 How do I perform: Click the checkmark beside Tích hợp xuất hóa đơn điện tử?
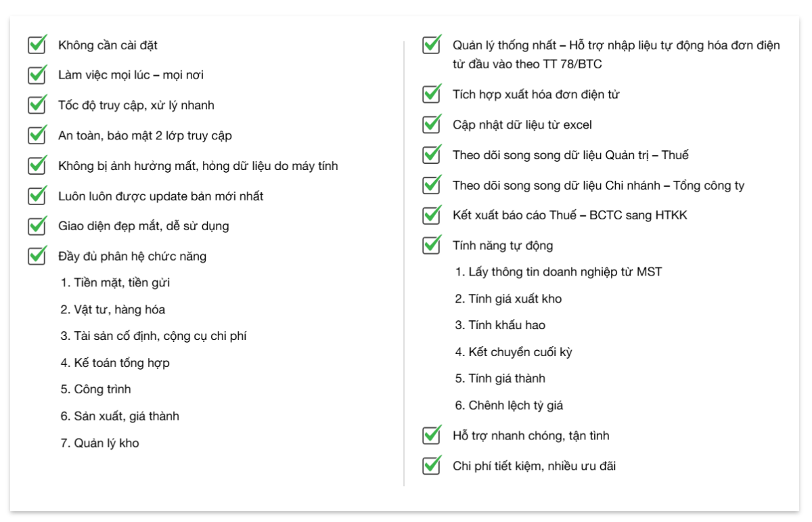[432, 94]
